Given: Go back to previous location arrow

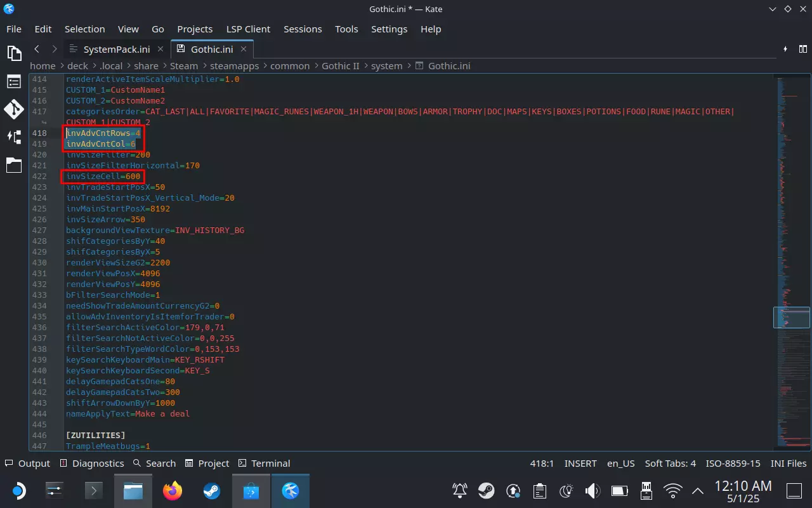Looking at the screenshot, I should coord(37,49).
